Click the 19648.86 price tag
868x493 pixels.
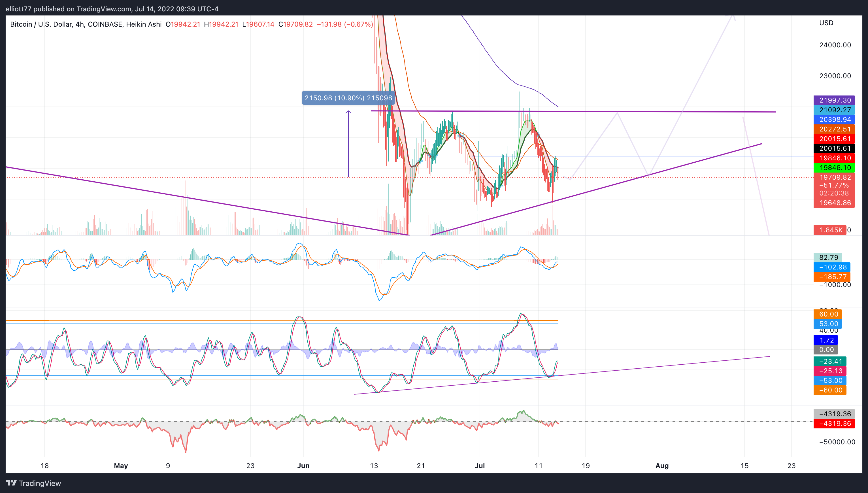tap(834, 203)
